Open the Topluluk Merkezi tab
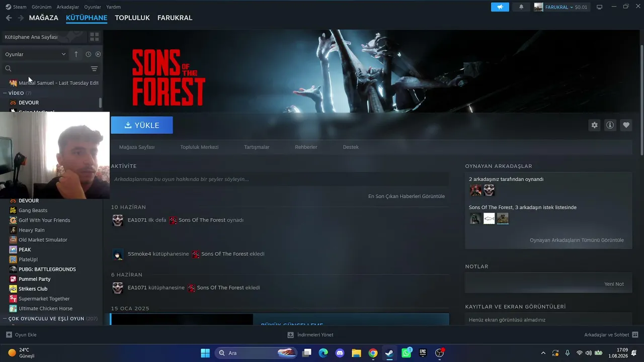This screenshot has height=362, width=644. tap(199, 147)
